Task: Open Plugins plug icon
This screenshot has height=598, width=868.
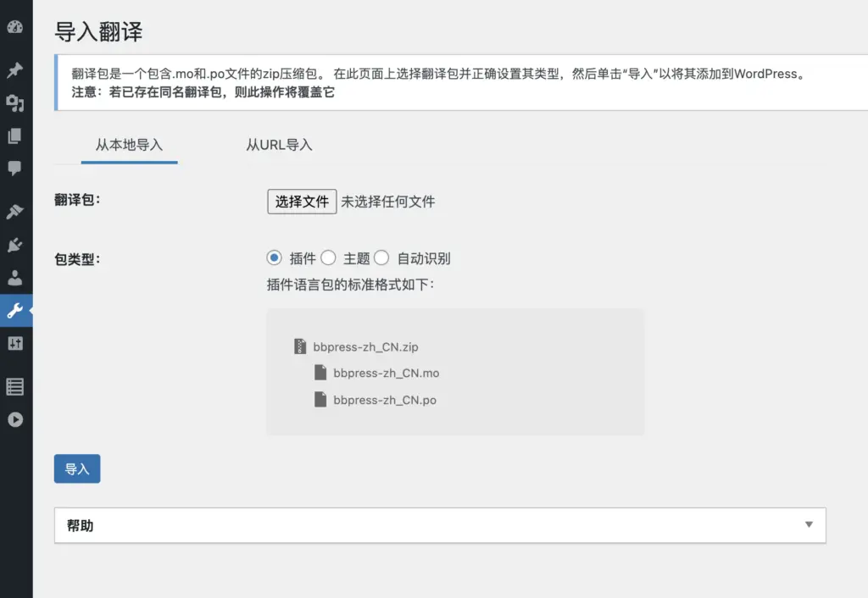Action: 14,245
